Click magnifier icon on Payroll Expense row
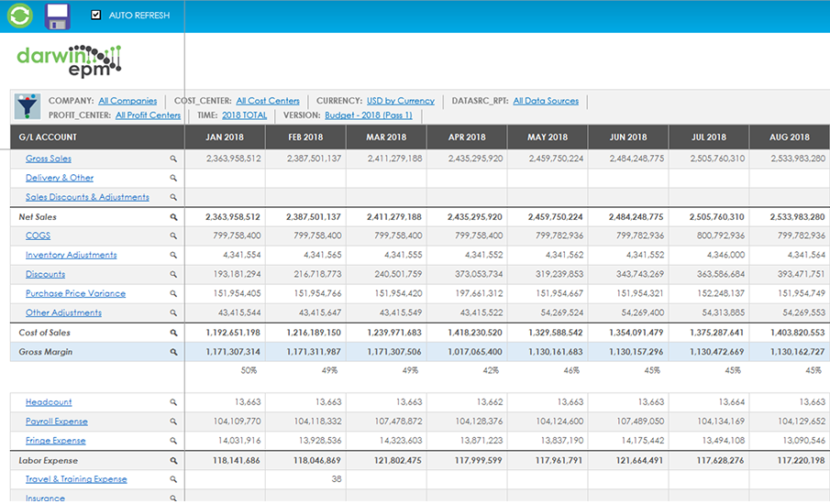 click(173, 422)
